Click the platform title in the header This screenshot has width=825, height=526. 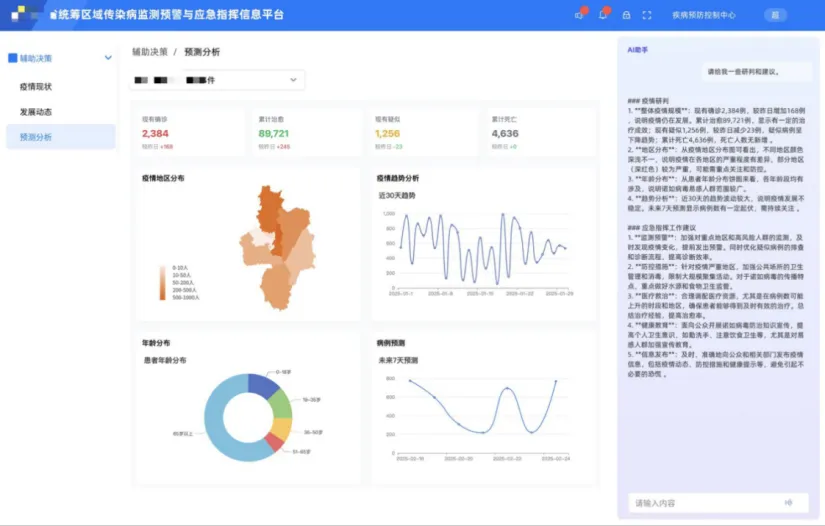[167, 15]
